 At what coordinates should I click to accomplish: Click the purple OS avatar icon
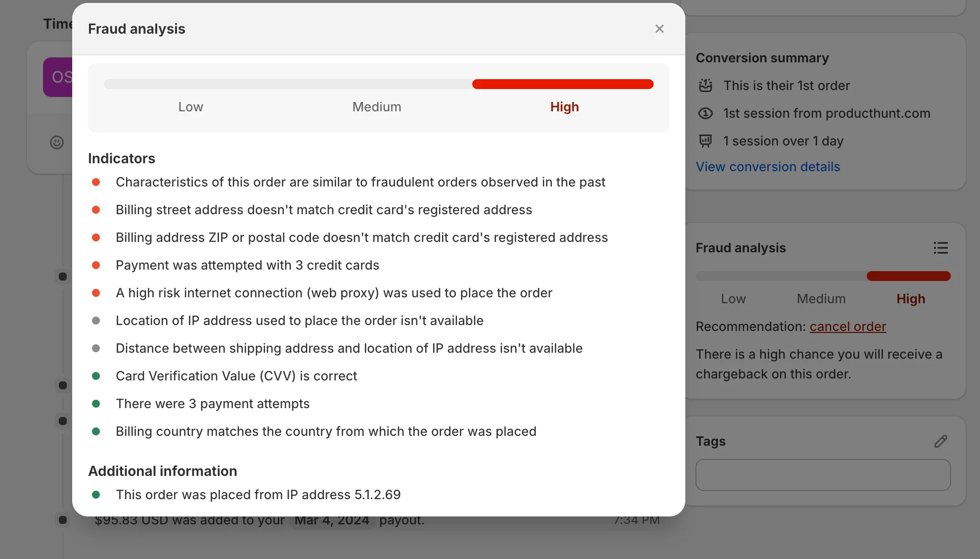(58, 77)
